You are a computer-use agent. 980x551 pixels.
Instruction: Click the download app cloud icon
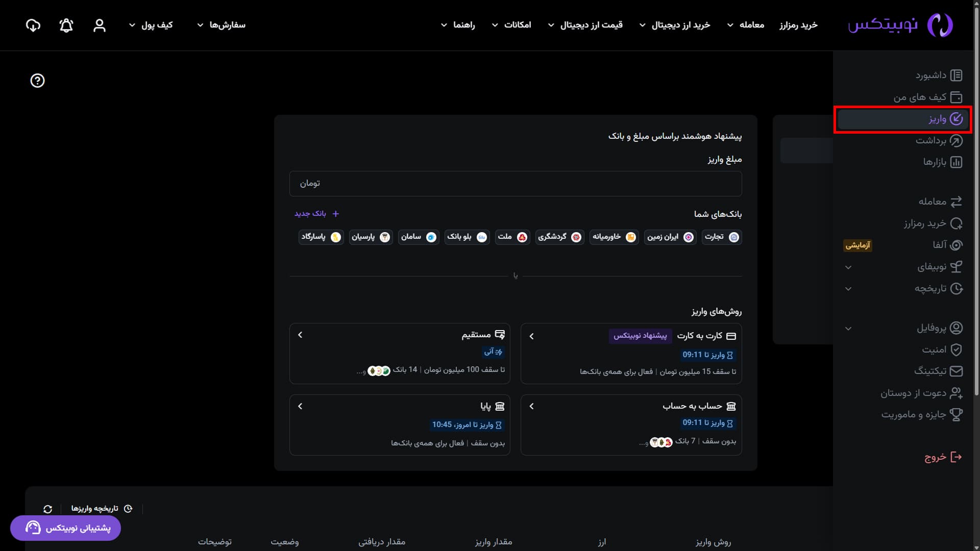click(33, 25)
